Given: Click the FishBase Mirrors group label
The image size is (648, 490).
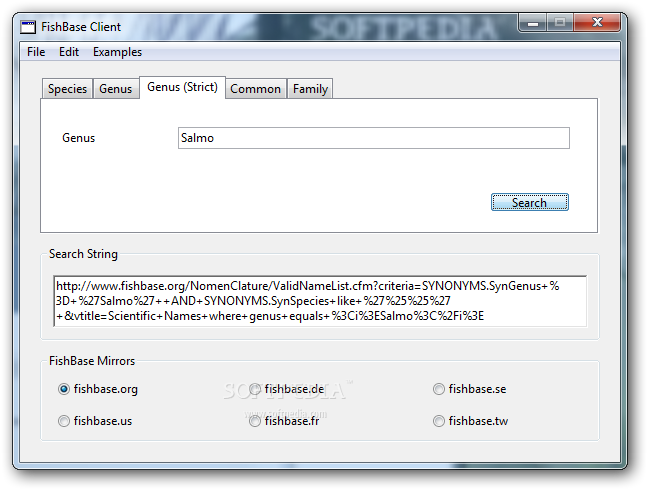Looking at the screenshot, I should (x=92, y=361).
